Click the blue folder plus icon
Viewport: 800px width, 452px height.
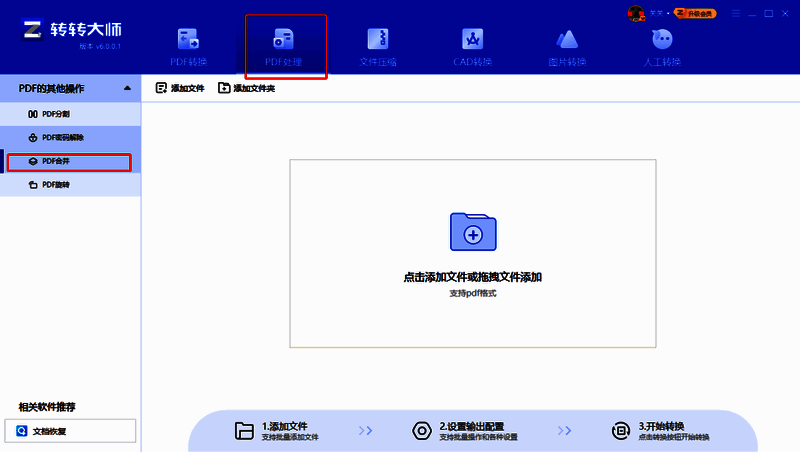pos(472,231)
